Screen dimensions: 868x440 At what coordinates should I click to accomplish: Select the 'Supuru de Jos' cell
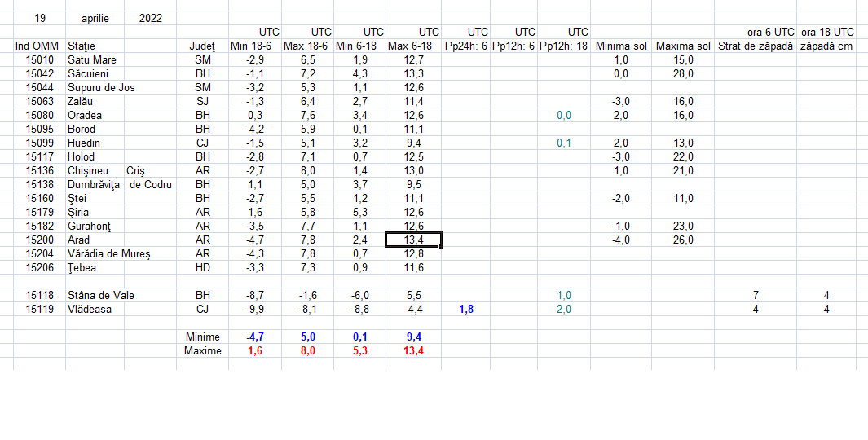coord(101,87)
